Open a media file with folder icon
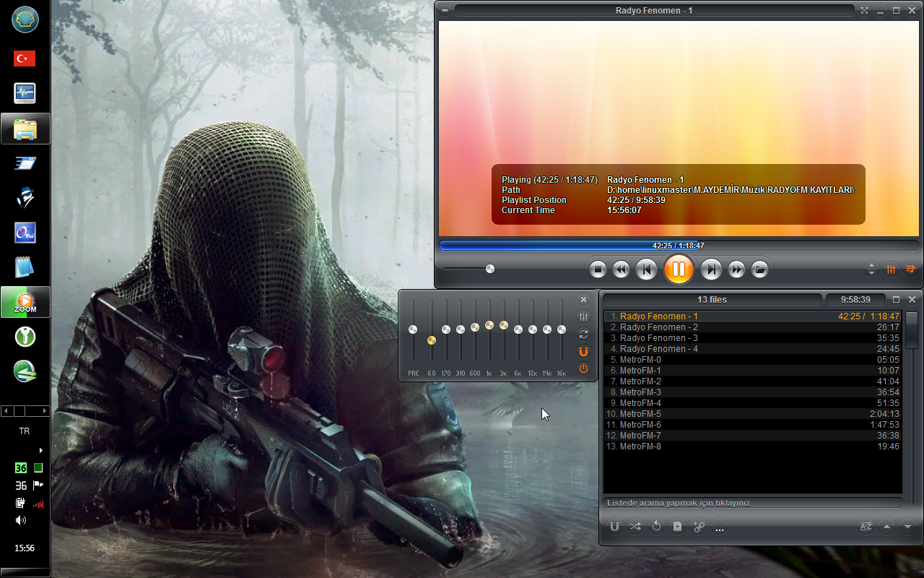The image size is (924, 578). (x=759, y=269)
